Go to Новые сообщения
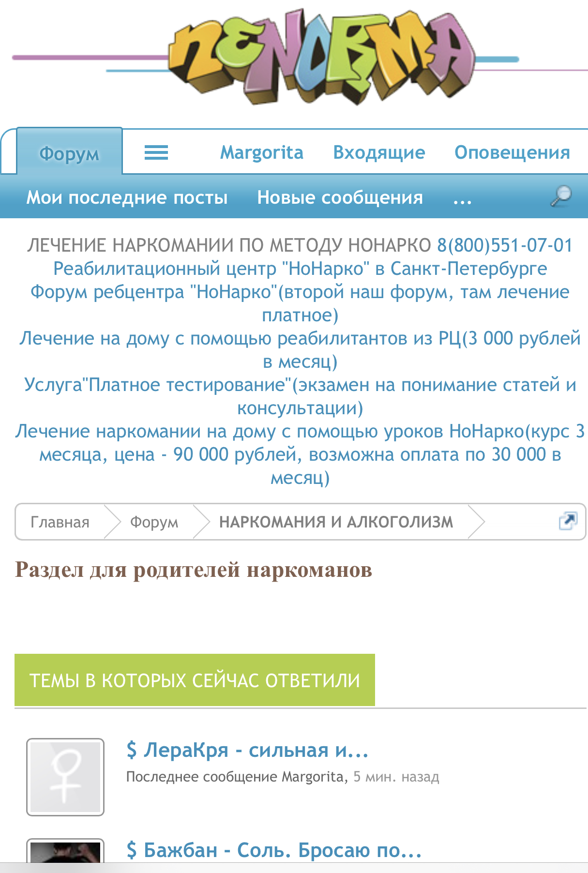This screenshot has height=873, width=588. 340,197
